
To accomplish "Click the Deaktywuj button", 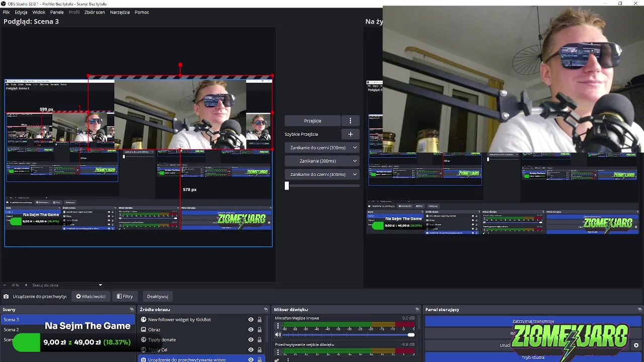I will click(x=157, y=297).
